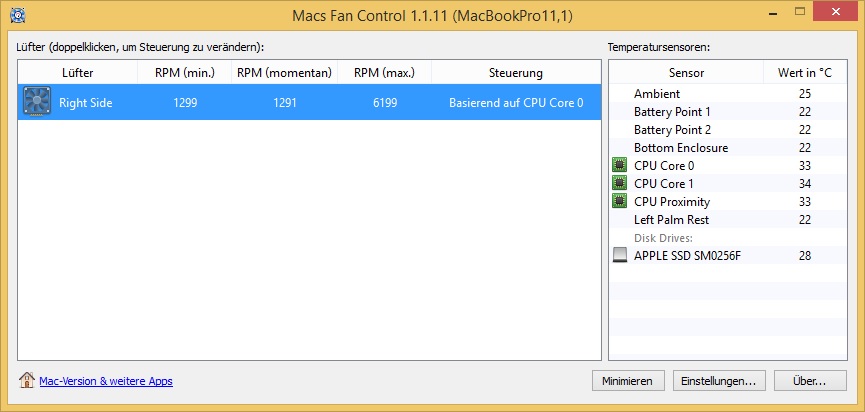Image resolution: width=865 pixels, height=412 pixels.
Task: Click the Right Side fan icon
Action: 37,102
